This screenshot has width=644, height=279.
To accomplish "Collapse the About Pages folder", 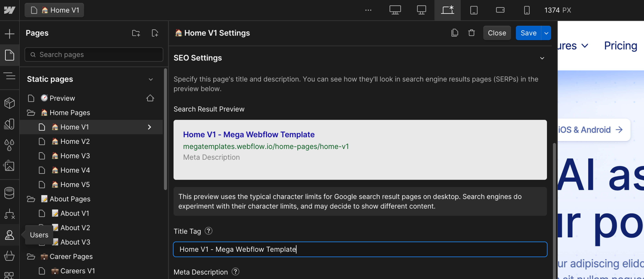I will click(31, 199).
